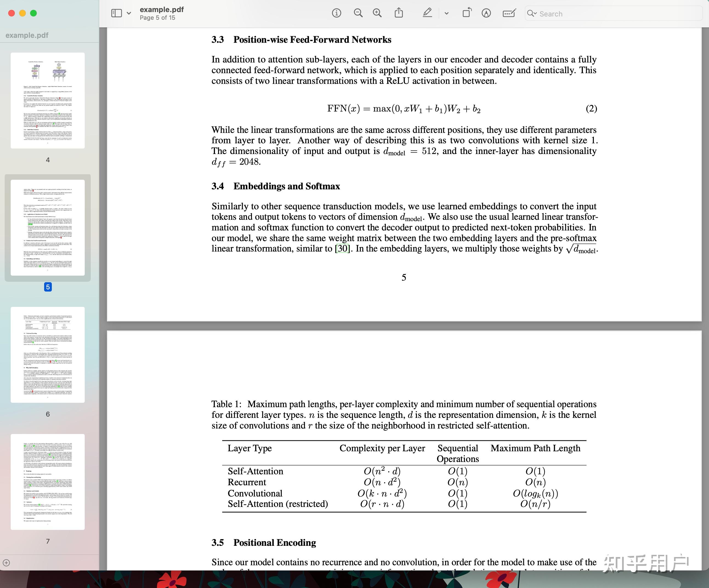Expand search options via the magnifier chevron
The width and height of the screenshot is (709, 588).
[x=532, y=13]
